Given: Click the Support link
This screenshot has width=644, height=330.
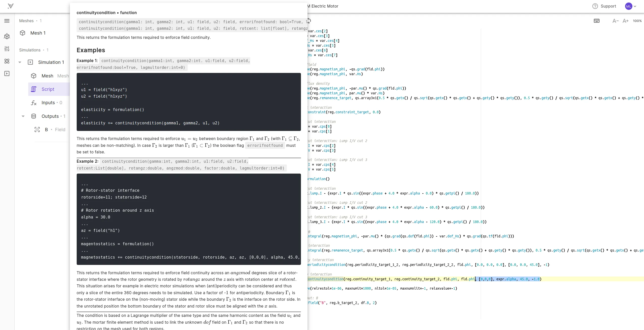Looking at the screenshot, I should 608,6.
